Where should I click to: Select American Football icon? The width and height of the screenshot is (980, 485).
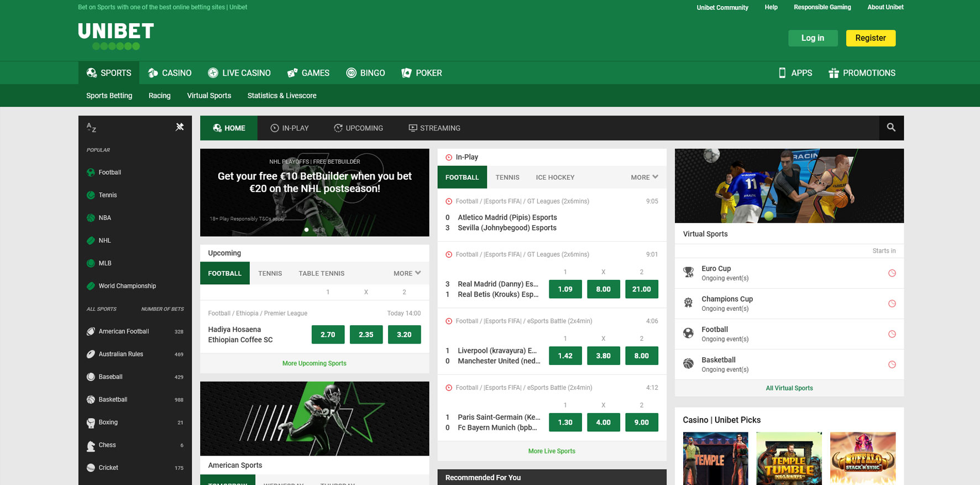pos(91,331)
